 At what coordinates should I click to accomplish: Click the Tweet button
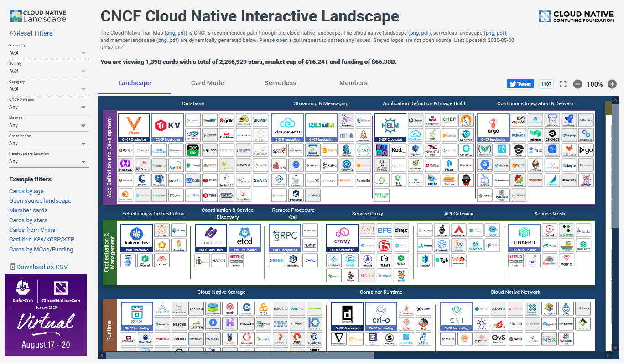click(520, 84)
